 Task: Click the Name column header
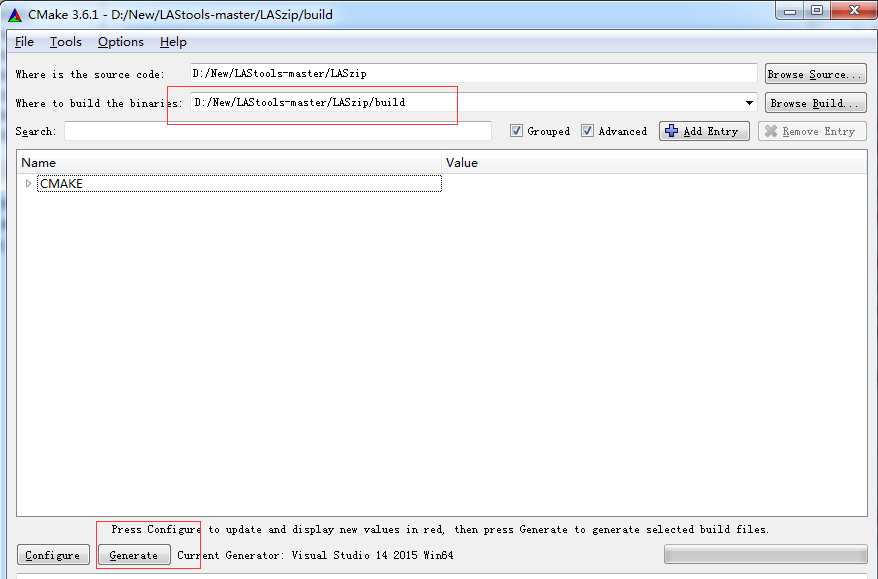coord(229,162)
